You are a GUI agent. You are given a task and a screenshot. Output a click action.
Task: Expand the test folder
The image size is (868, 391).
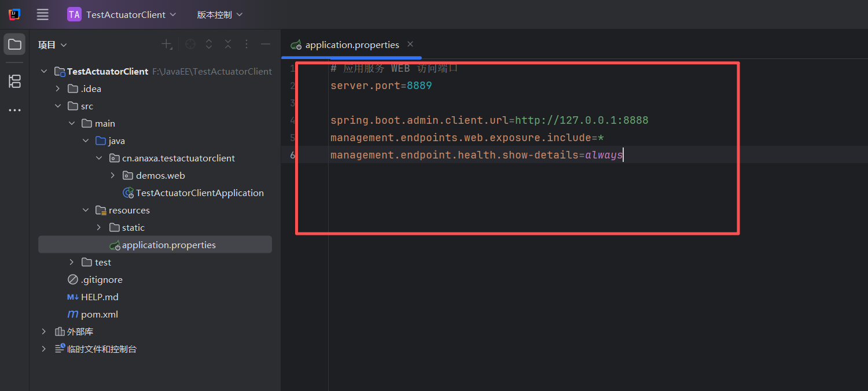click(x=72, y=262)
